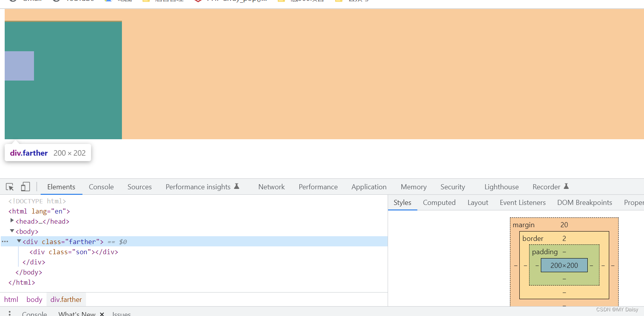Open the Console drawer tab
Screen dimensions: 644x316
pos(34,314)
